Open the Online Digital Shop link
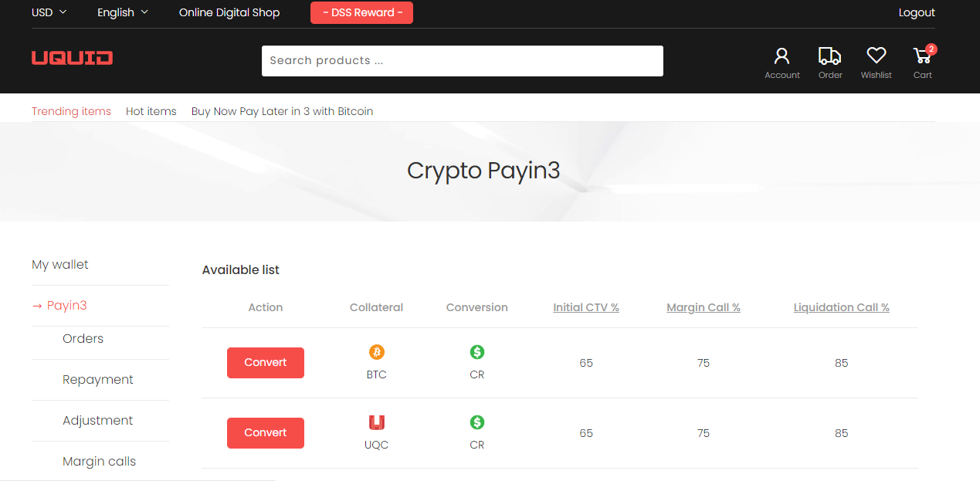The height and width of the screenshot is (481, 980). click(229, 12)
